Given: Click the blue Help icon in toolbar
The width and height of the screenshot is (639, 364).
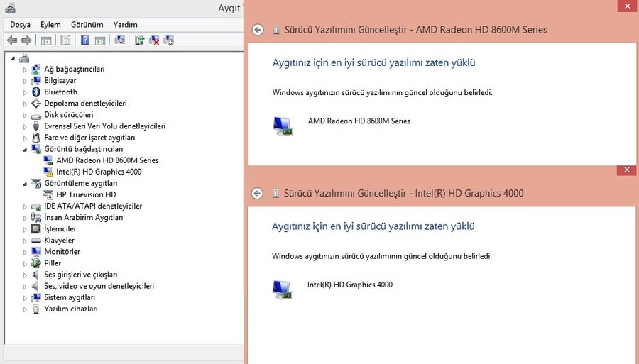Looking at the screenshot, I should pos(85,40).
